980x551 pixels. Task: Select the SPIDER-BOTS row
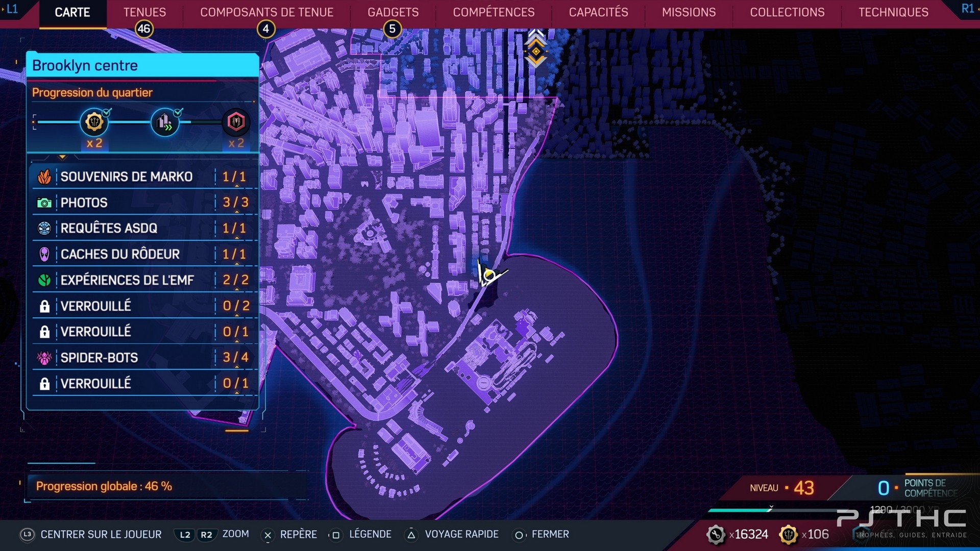point(144,358)
